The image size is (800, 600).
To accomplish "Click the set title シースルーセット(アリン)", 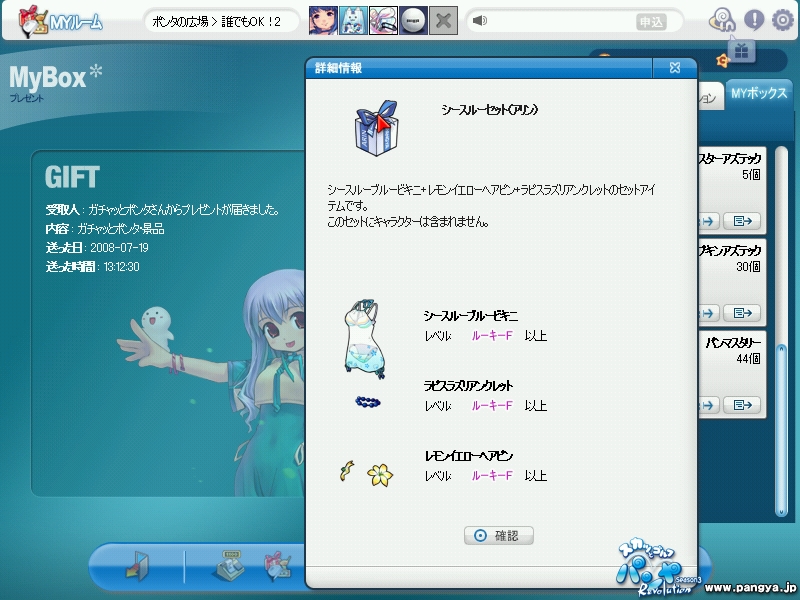I will [x=490, y=110].
